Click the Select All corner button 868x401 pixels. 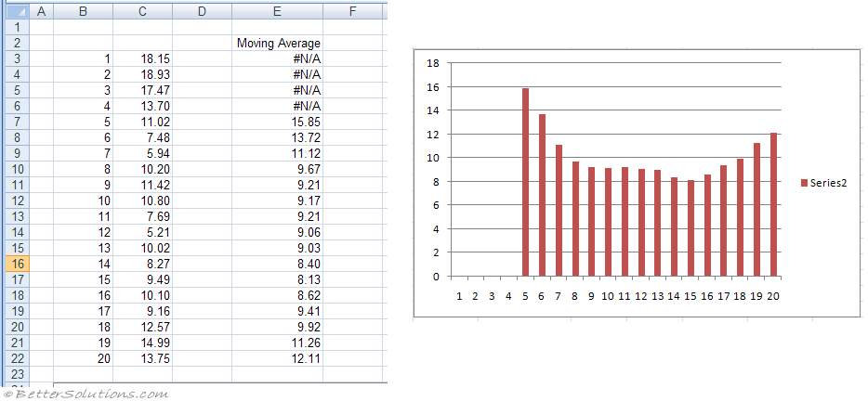coord(18,12)
